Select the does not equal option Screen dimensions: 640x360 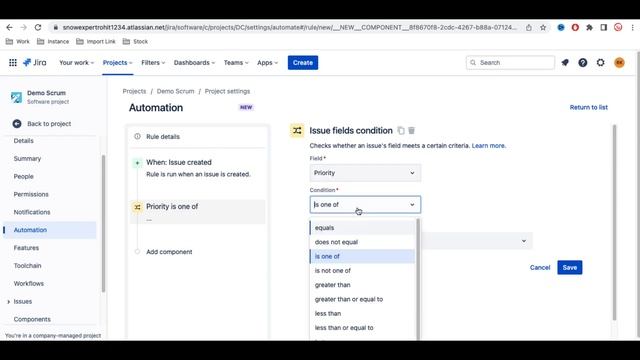point(362,242)
